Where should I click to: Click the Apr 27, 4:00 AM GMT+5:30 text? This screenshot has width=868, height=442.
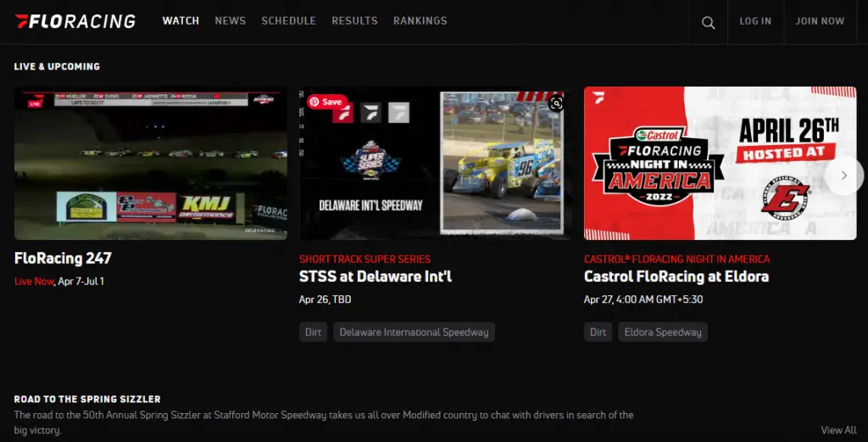point(643,299)
